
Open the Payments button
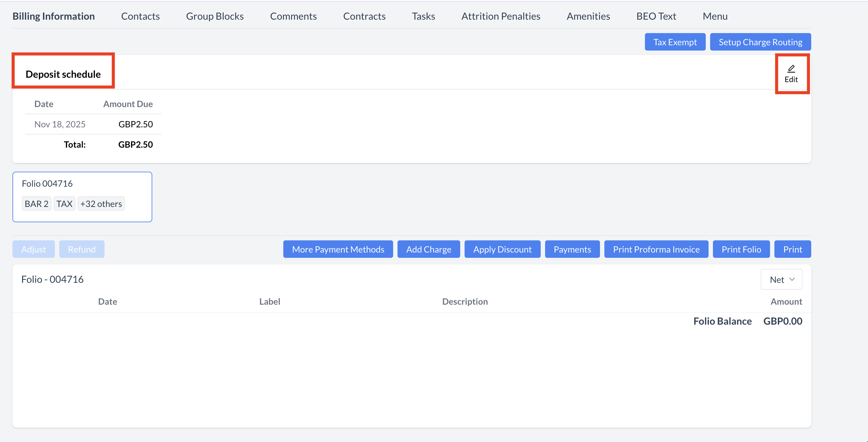click(572, 249)
